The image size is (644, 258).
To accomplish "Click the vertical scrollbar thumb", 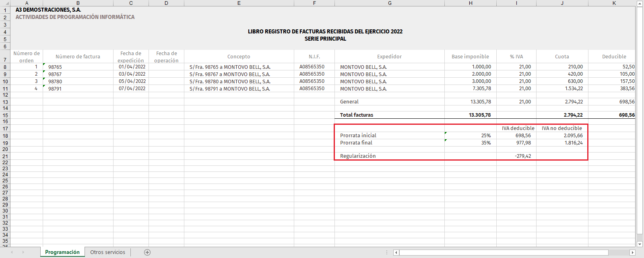I will tap(640, 121).
